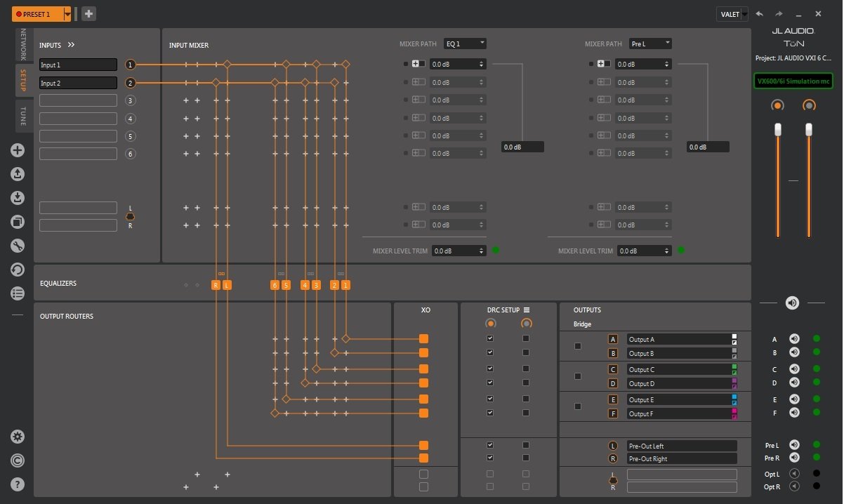
Task: Click the copyright C icon in sidebar
Action: 18,460
